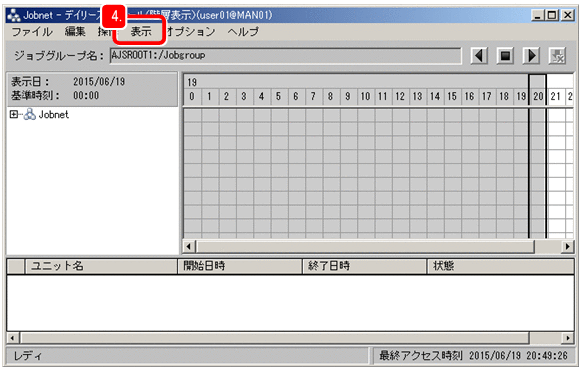Open the ヘルプ menu
The width and height of the screenshot is (583, 371).
(x=243, y=32)
